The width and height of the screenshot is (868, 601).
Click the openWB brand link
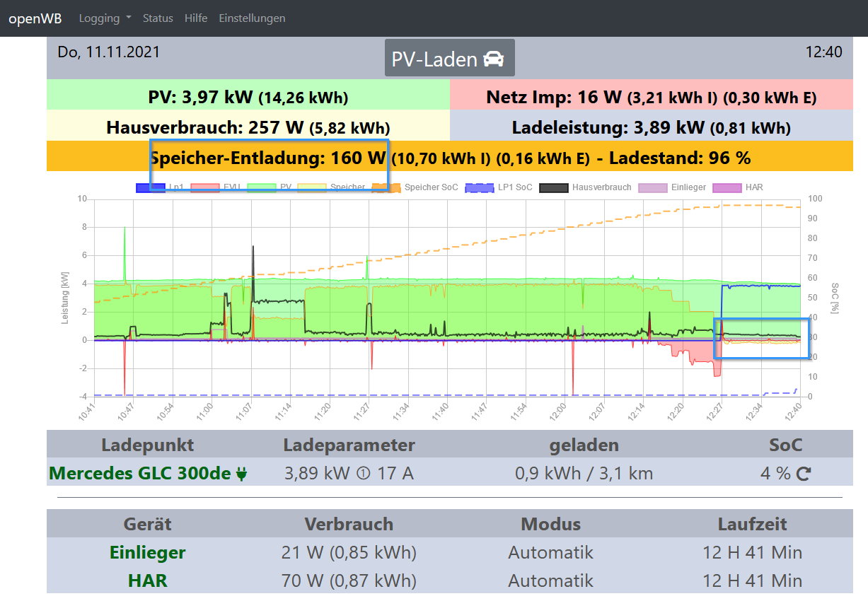35,18
